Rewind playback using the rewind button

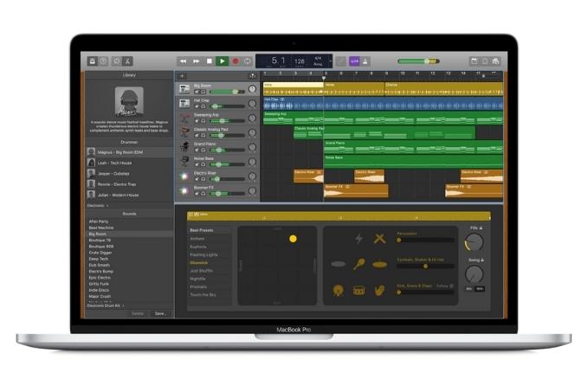[x=183, y=61]
